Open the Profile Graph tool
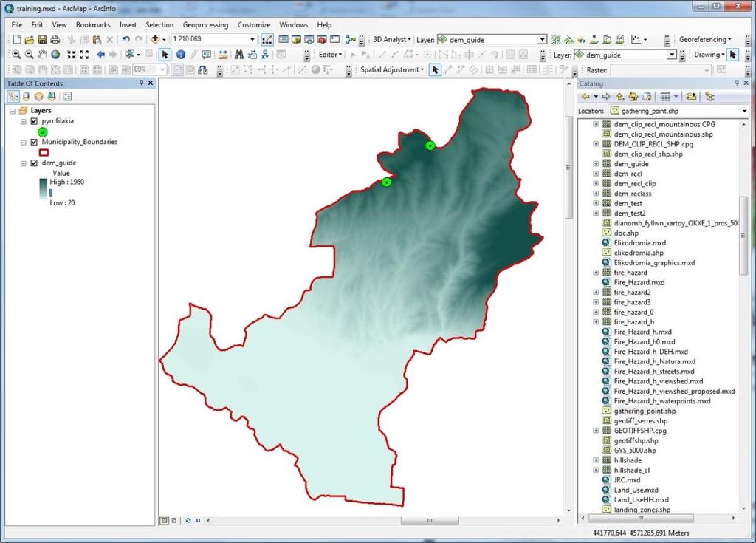Viewport: 756px width, 543px height. pos(636,40)
